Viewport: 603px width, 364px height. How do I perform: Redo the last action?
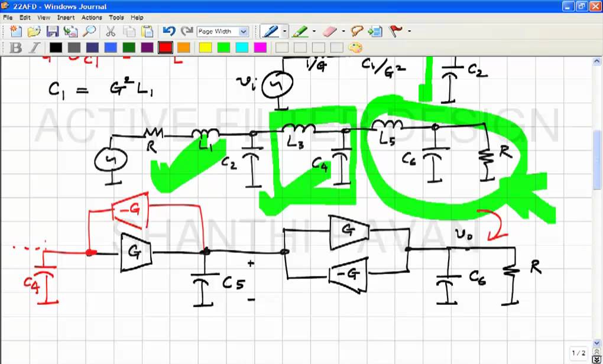click(x=187, y=31)
